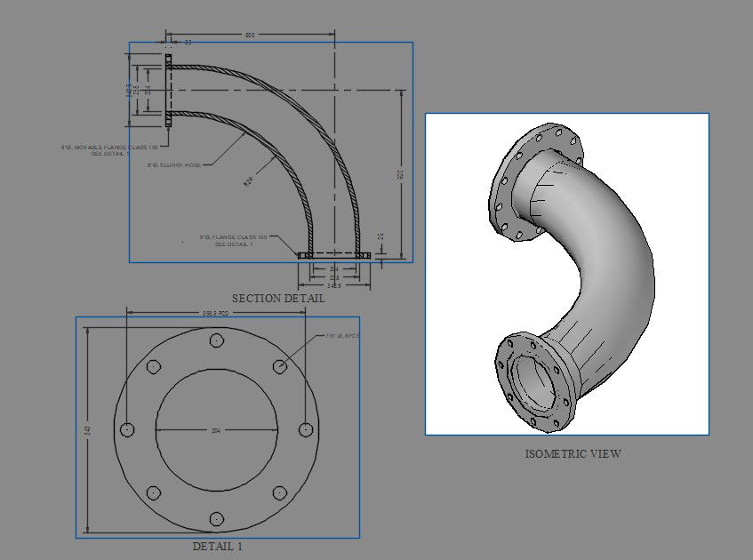This screenshot has width=753, height=560.
Task: Select the rightmost bolt hole on flange
Action: coord(305,429)
